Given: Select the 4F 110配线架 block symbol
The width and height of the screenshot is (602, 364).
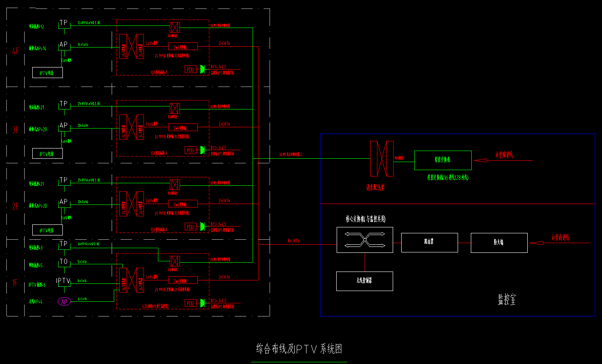Looking at the screenshot, I should point(174,28).
